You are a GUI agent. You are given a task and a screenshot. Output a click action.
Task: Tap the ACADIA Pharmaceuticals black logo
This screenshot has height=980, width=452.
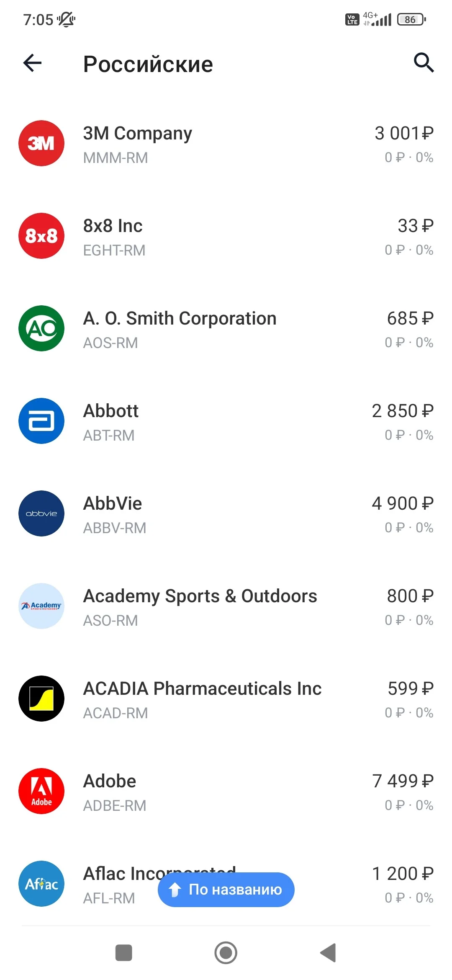pyautogui.click(x=41, y=699)
